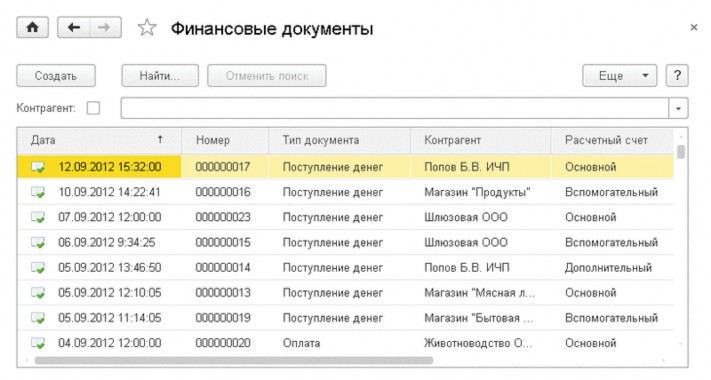
Task: Click Основной in row 000000023
Action: coord(590,217)
